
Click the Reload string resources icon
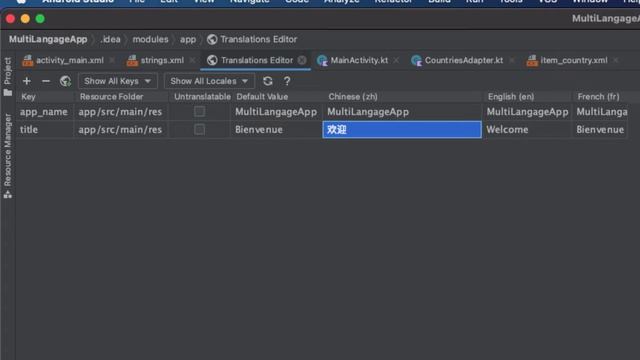tap(268, 81)
